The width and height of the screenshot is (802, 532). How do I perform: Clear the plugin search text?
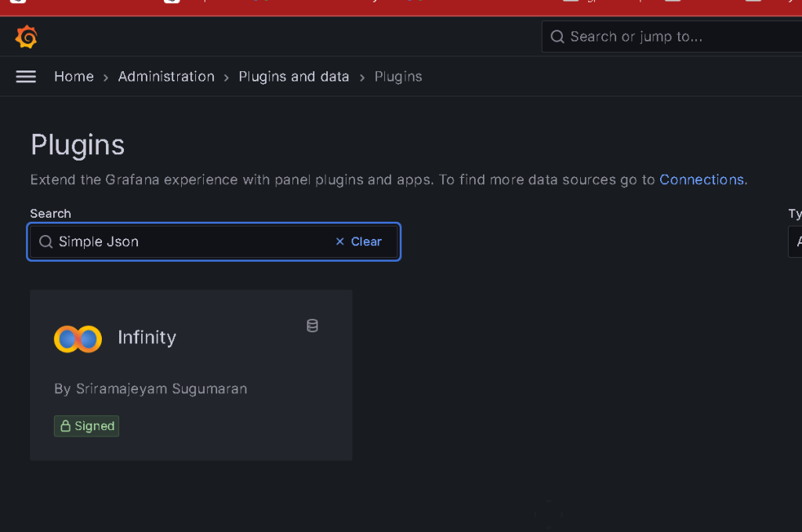[x=358, y=242]
